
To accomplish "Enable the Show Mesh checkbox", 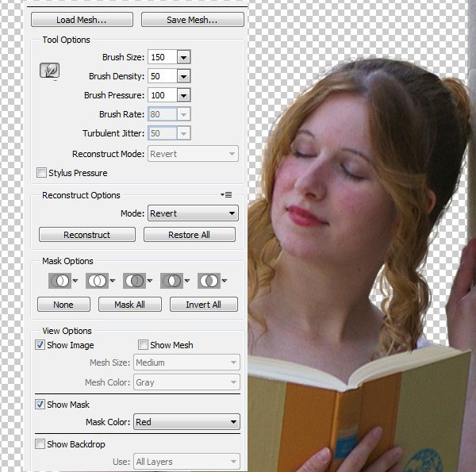I will coord(143,345).
